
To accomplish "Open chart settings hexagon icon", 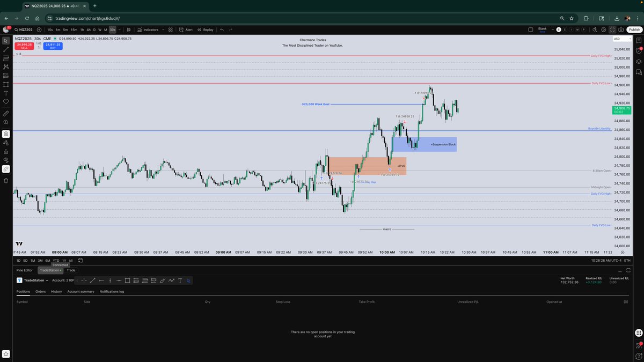I will (604, 29).
